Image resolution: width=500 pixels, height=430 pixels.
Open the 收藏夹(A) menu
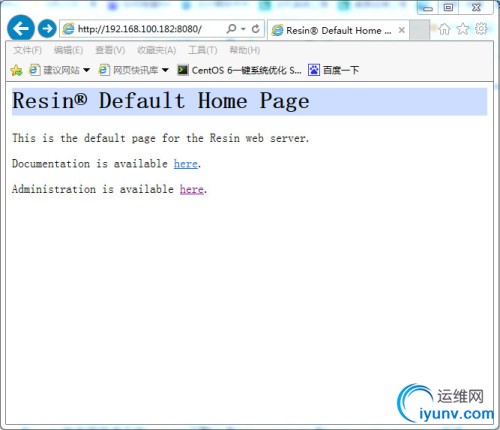(156, 50)
